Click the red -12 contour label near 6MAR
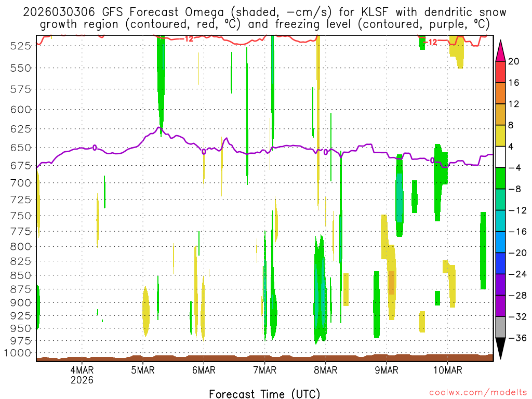This screenshot has width=532, height=399. tap(186, 38)
